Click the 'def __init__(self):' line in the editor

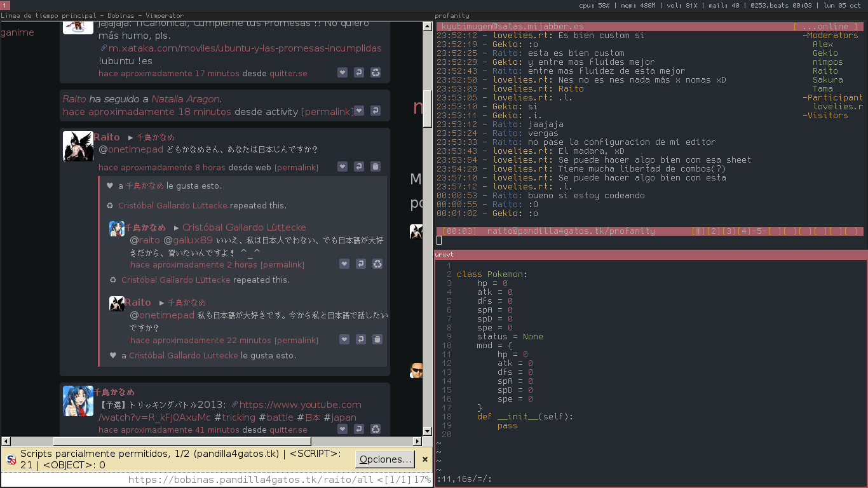click(526, 417)
